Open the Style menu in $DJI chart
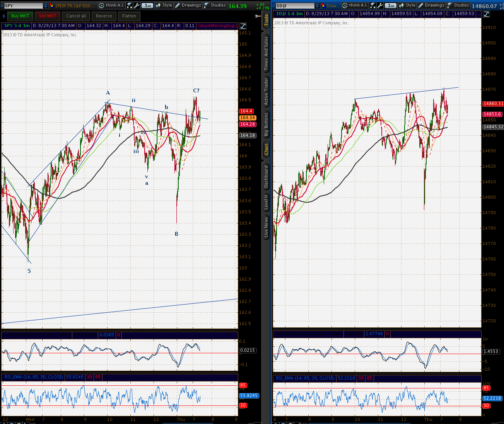Screen dimensions: 504x424 407,5
